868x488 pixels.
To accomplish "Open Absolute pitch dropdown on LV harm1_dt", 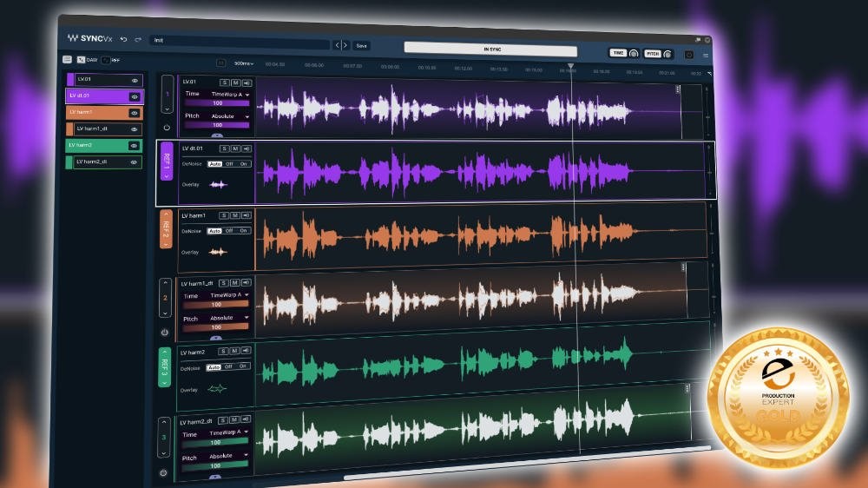I will 229,318.
